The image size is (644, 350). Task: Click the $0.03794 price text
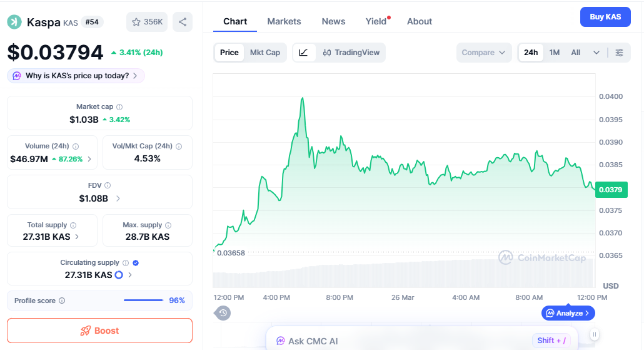click(x=55, y=53)
